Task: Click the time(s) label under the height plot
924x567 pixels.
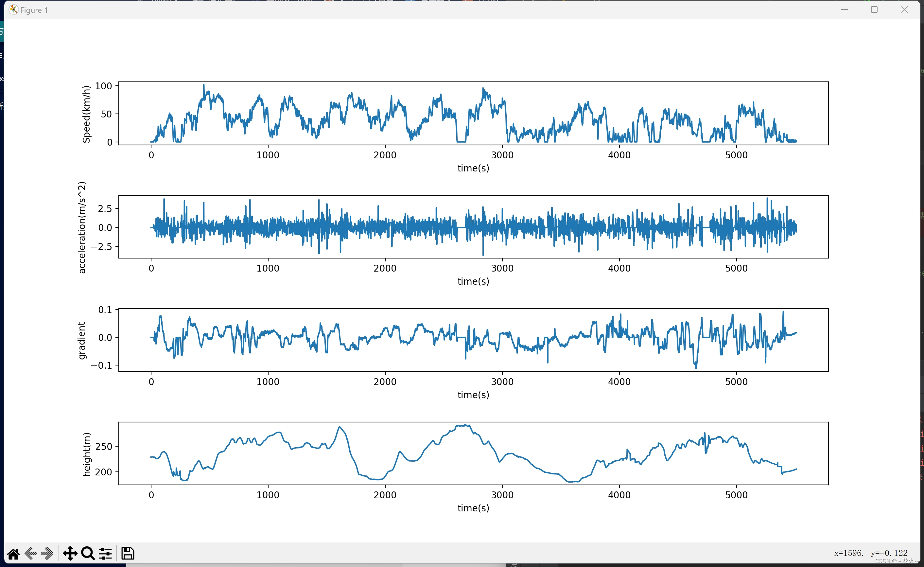Action: tap(473, 508)
